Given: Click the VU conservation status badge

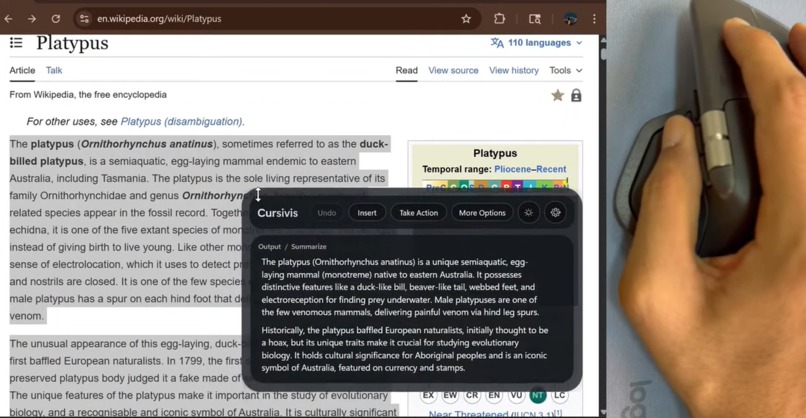Looking at the screenshot, I should (516, 395).
